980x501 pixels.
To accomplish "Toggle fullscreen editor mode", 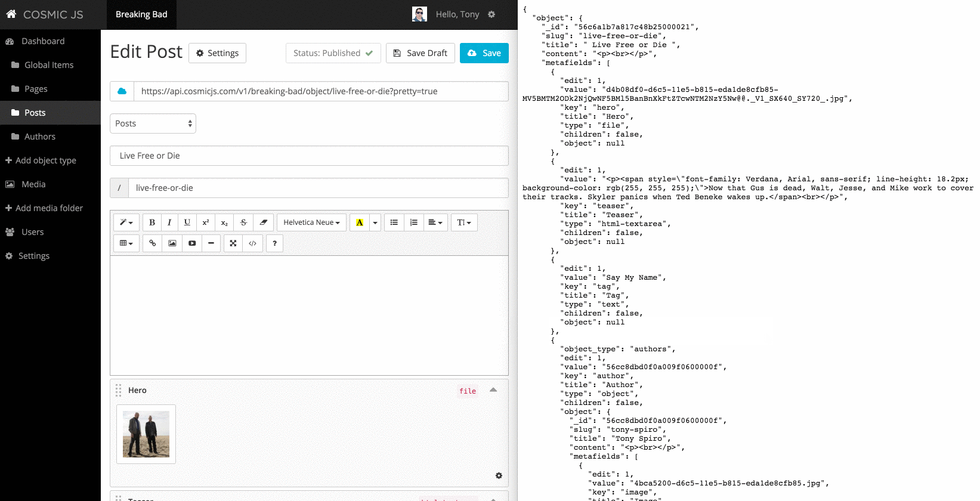I will [233, 243].
